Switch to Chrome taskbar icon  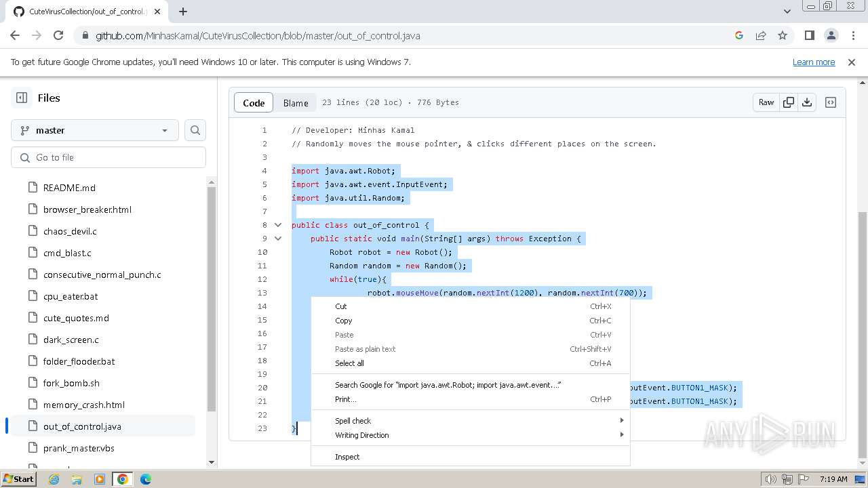[123, 479]
